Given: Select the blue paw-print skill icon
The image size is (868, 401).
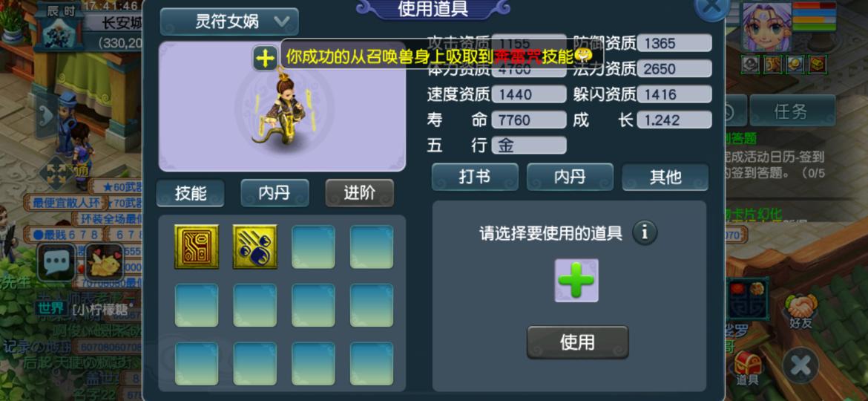Looking at the screenshot, I should coord(254,247).
